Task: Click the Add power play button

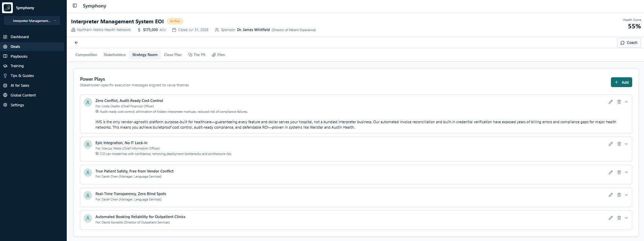Action: pyautogui.click(x=621, y=82)
